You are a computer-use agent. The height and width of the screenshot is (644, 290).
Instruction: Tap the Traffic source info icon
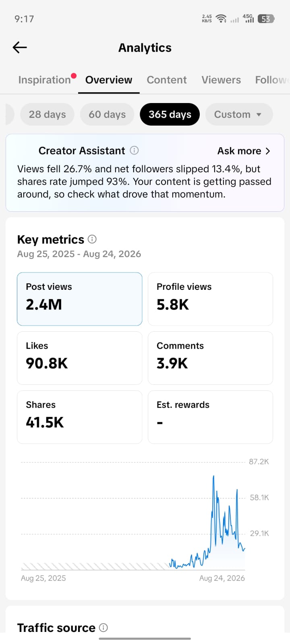click(104, 627)
